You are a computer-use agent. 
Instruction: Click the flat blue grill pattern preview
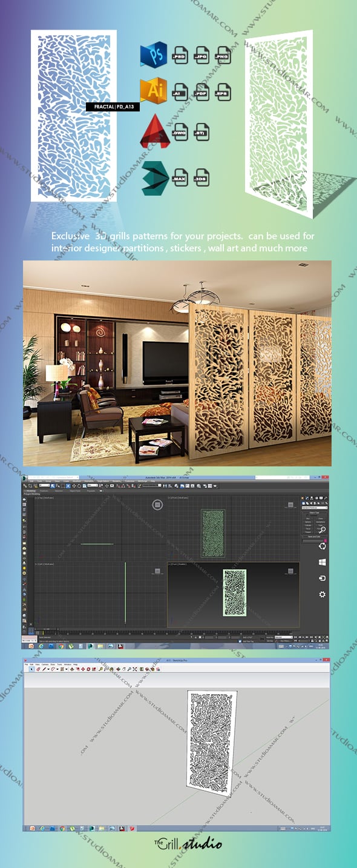pyautogui.click(x=73, y=116)
